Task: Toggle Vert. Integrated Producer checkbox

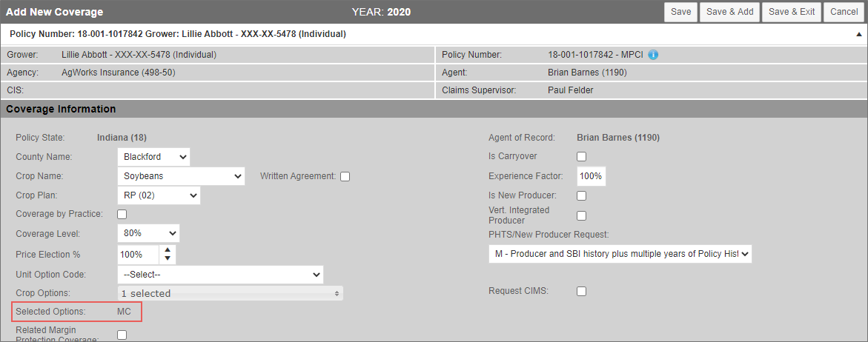Action: click(x=582, y=215)
